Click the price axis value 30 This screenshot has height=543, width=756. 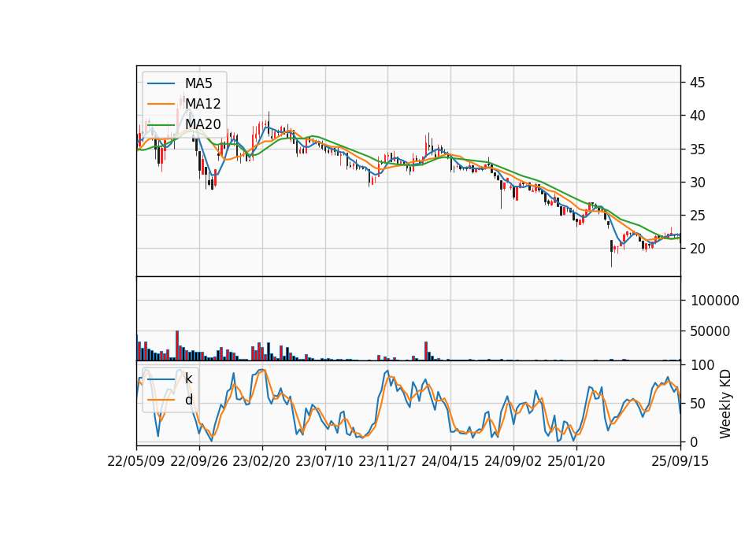pos(697,182)
